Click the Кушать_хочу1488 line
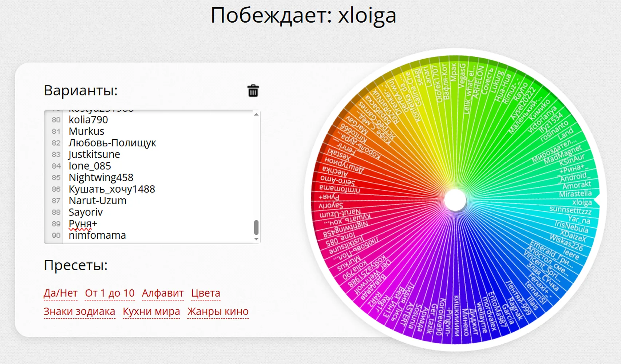The image size is (621, 364). point(112,189)
